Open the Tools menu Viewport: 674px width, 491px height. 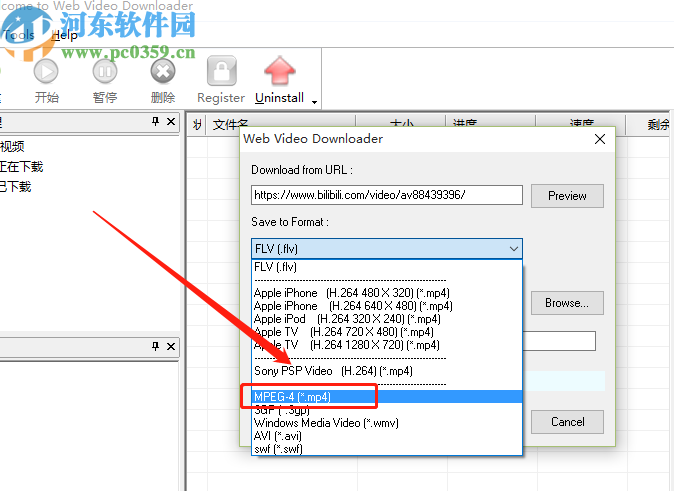tap(18, 35)
